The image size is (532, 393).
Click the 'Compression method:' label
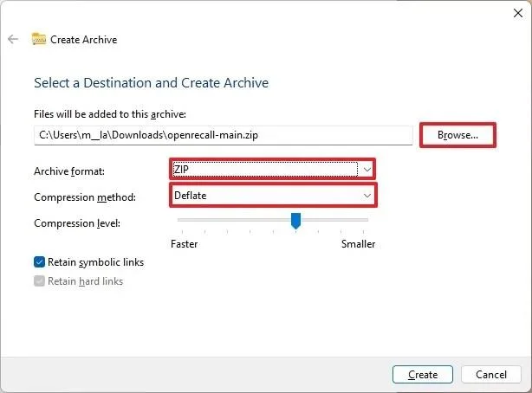[85, 197]
